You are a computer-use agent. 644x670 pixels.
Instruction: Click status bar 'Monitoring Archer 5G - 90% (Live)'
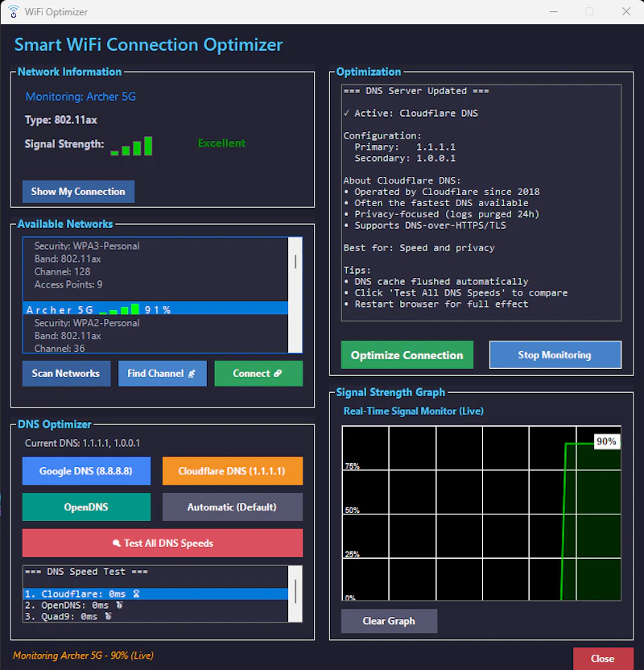click(83, 655)
